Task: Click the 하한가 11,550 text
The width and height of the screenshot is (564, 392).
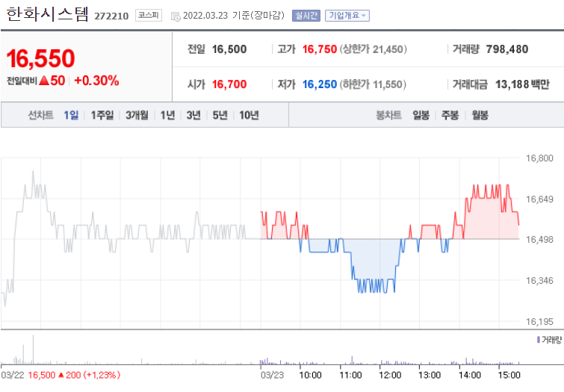Action: pos(373,84)
